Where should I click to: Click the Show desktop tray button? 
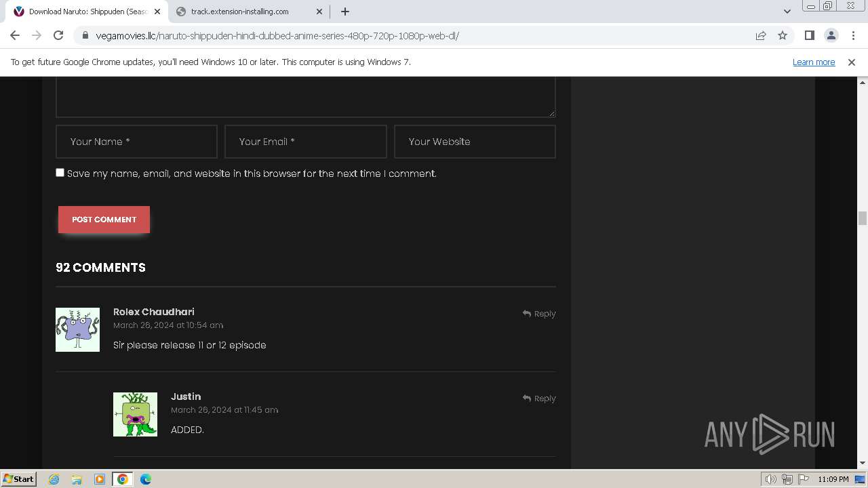(861, 479)
